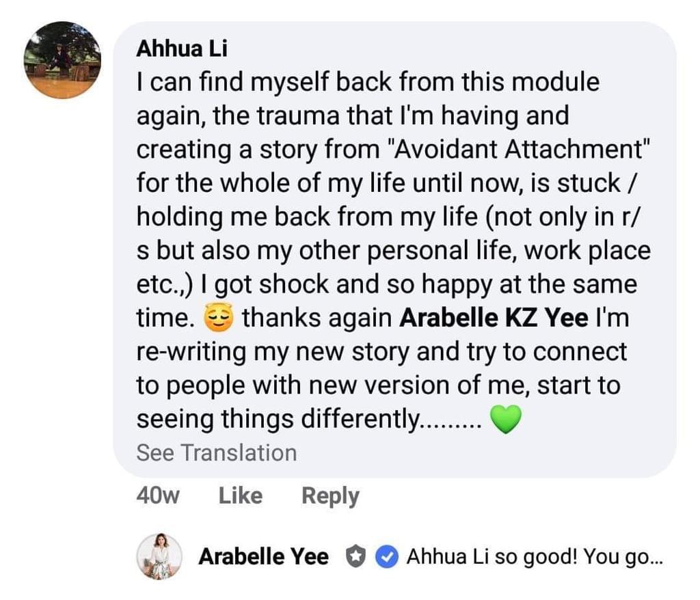Click the blue verified checkmark badge
The image size is (700, 600).
click(388, 558)
